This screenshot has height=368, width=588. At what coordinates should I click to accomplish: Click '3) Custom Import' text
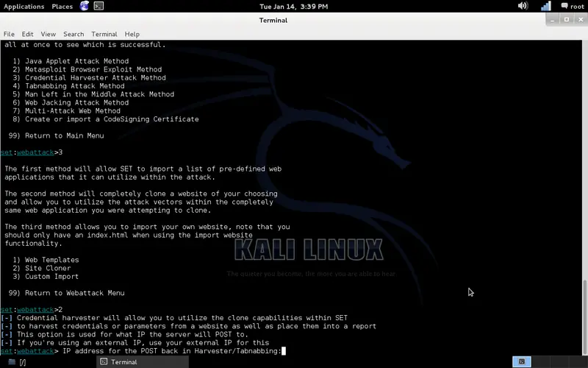coord(46,277)
